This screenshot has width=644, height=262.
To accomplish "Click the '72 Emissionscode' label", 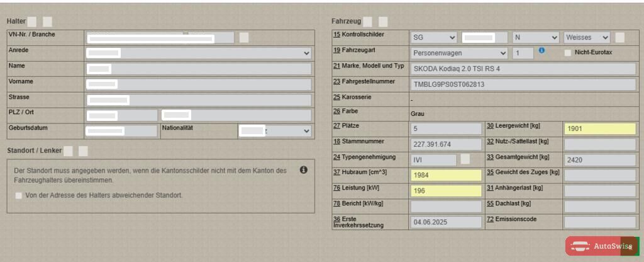I will pyautogui.click(x=512, y=219).
